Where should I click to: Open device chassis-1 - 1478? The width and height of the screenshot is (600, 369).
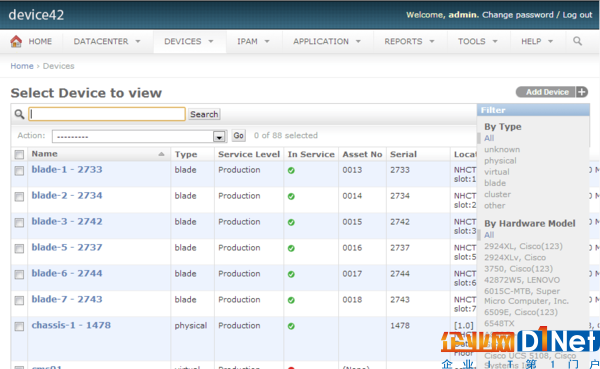71,325
